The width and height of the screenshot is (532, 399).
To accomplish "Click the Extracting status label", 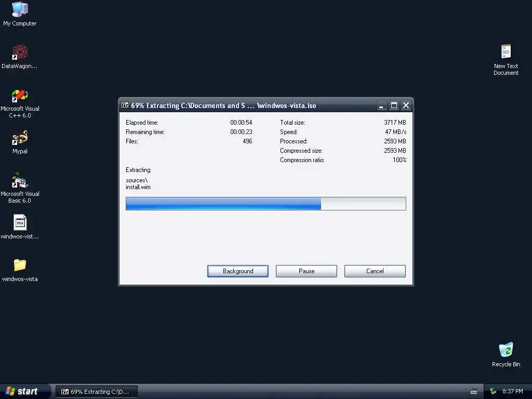I will click(138, 170).
